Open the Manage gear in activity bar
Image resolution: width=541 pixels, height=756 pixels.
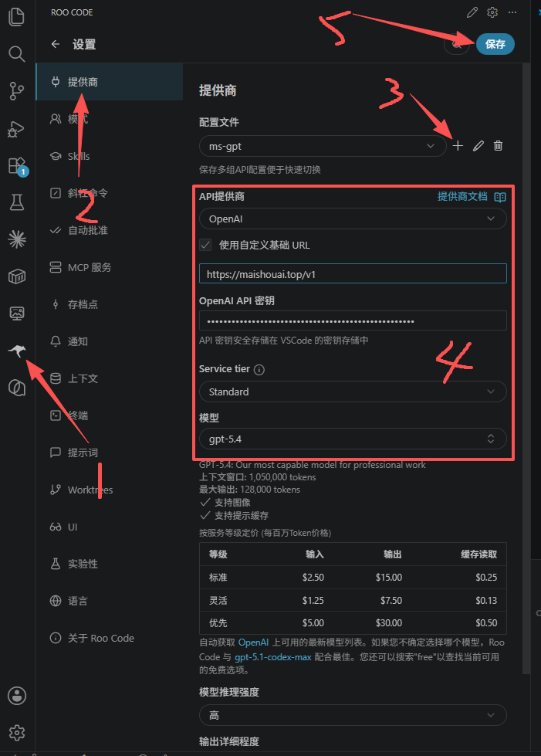pyautogui.click(x=17, y=733)
